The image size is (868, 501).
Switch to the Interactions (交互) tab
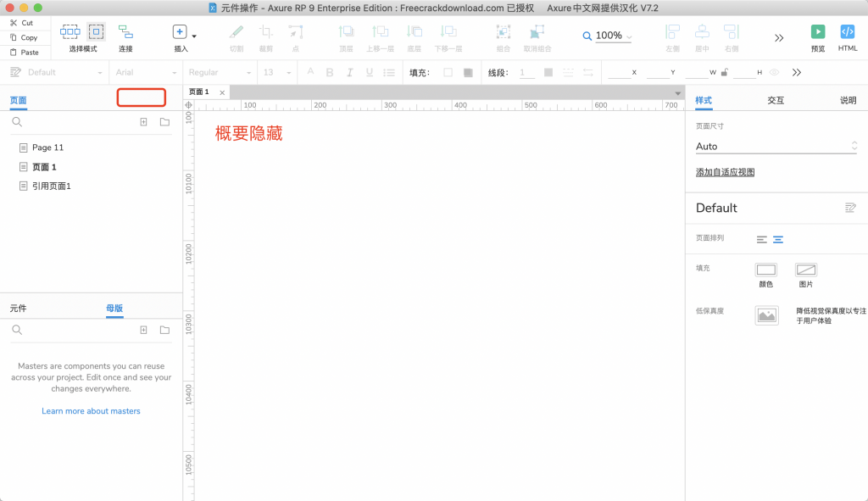coord(776,100)
